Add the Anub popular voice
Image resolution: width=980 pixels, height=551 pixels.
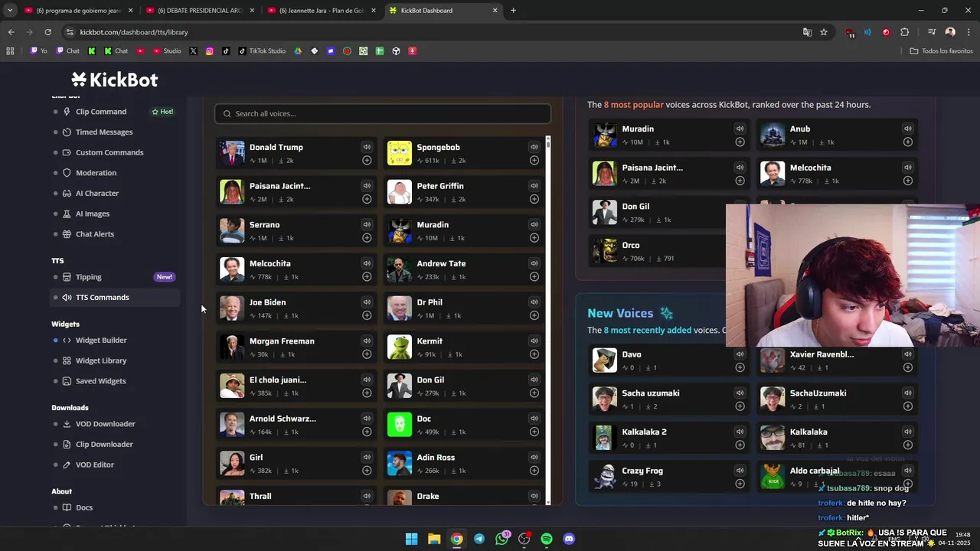coord(907,142)
